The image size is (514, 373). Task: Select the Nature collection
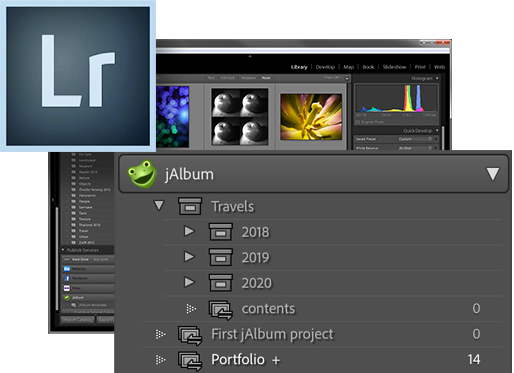[x=84, y=178]
